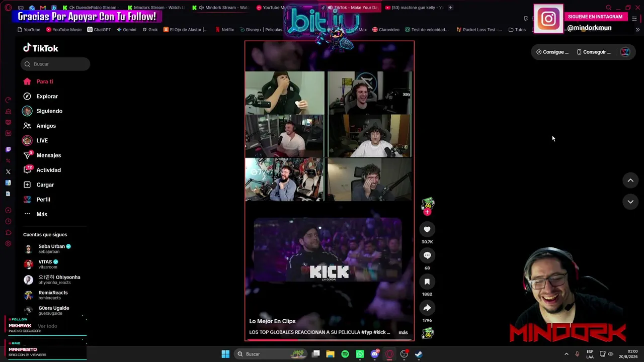644x362 pixels.
Task: Open Mensajes inbox
Action: (42, 155)
